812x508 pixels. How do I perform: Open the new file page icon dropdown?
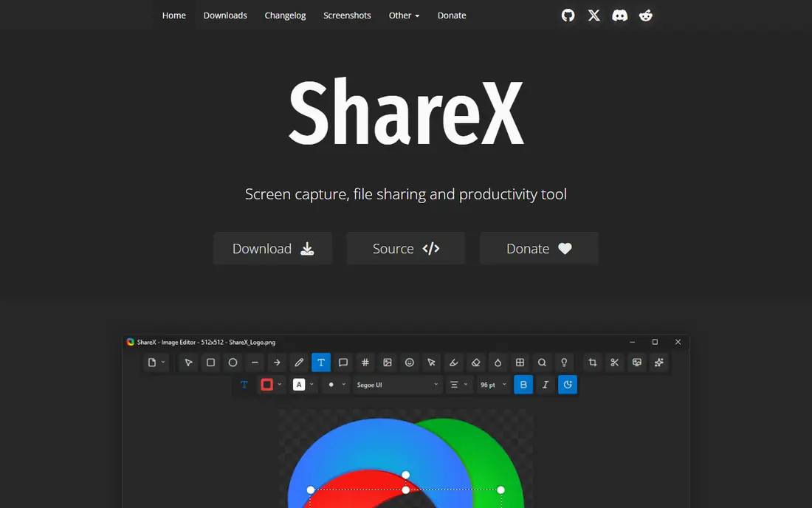point(156,363)
